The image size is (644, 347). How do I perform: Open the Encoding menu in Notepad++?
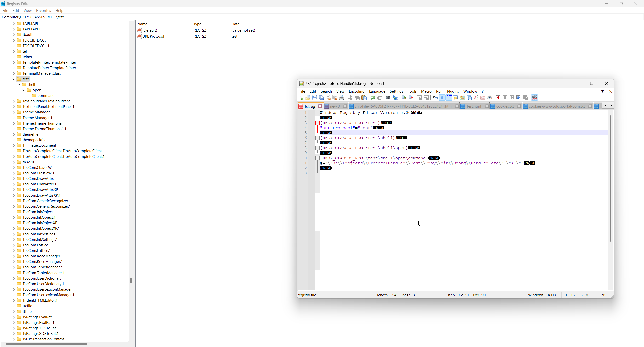pos(356,91)
